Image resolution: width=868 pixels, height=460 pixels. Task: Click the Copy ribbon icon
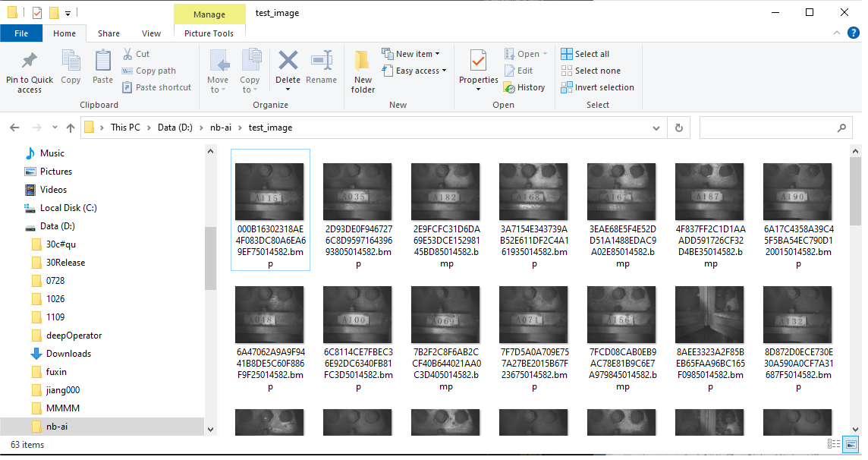tap(71, 61)
